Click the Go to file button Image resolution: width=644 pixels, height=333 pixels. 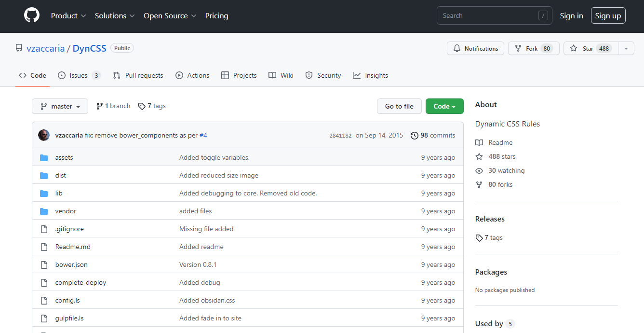point(399,106)
